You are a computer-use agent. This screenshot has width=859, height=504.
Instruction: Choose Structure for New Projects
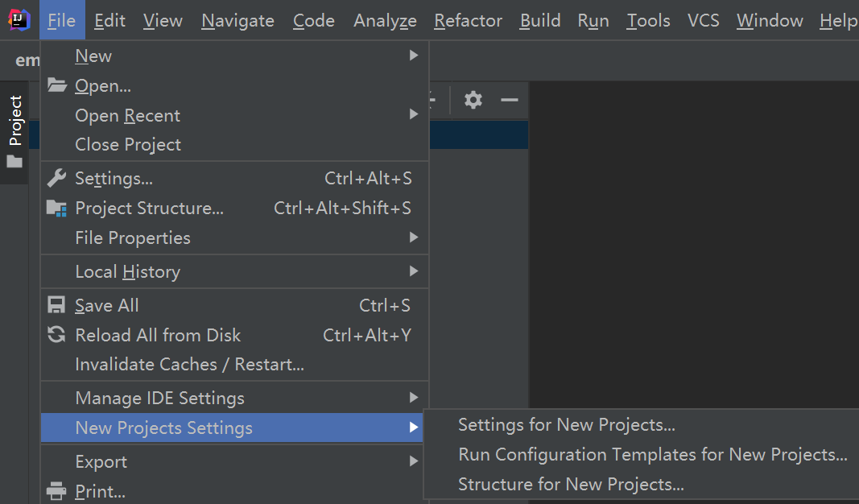pyautogui.click(x=571, y=484)
